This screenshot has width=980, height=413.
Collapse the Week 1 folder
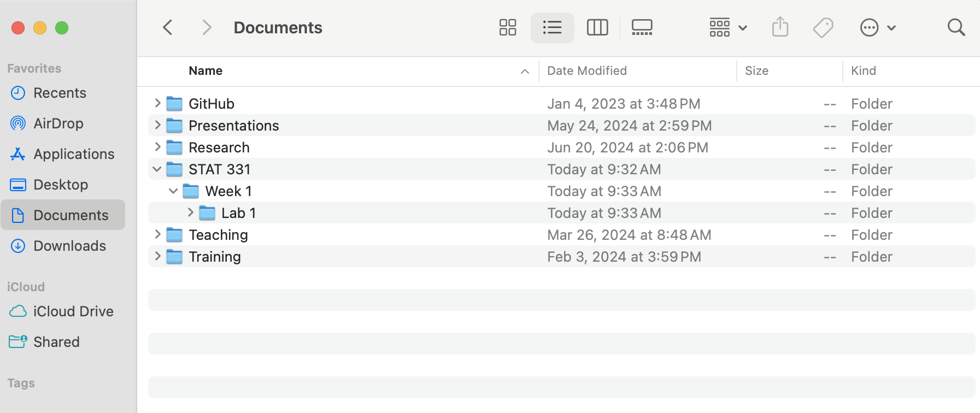click(x=173, y=191)
